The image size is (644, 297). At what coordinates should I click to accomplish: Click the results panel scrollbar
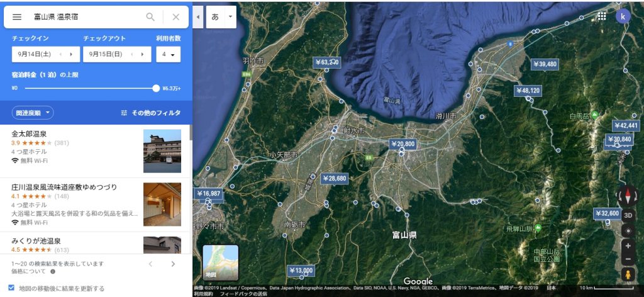click(191, 133)
